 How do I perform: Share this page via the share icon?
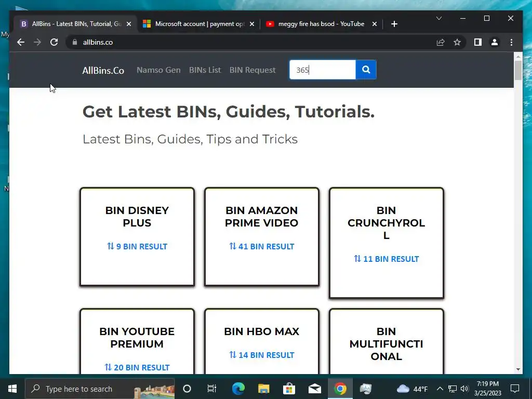(441, 42)
